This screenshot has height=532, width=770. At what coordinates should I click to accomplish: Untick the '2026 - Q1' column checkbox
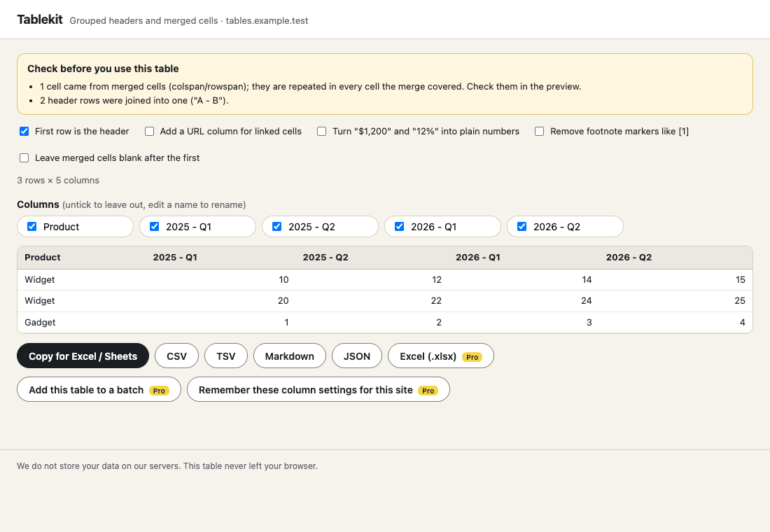(399, 227)
